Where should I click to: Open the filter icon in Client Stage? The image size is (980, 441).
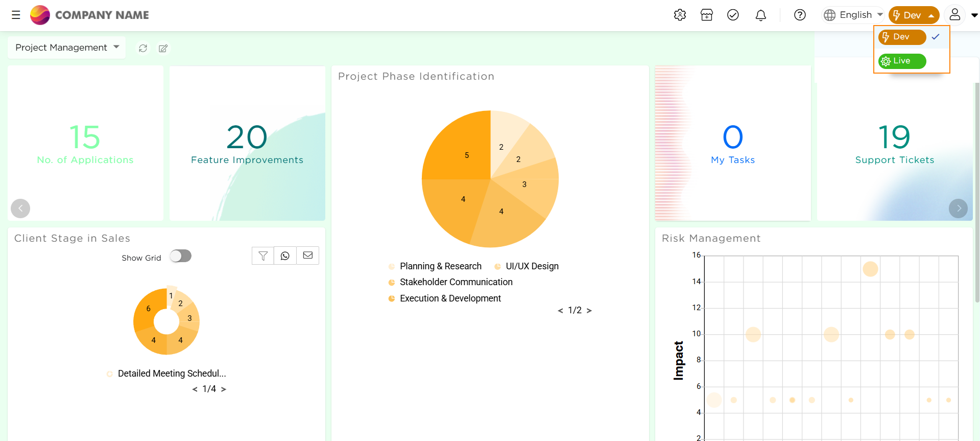[x=263, y=256]
